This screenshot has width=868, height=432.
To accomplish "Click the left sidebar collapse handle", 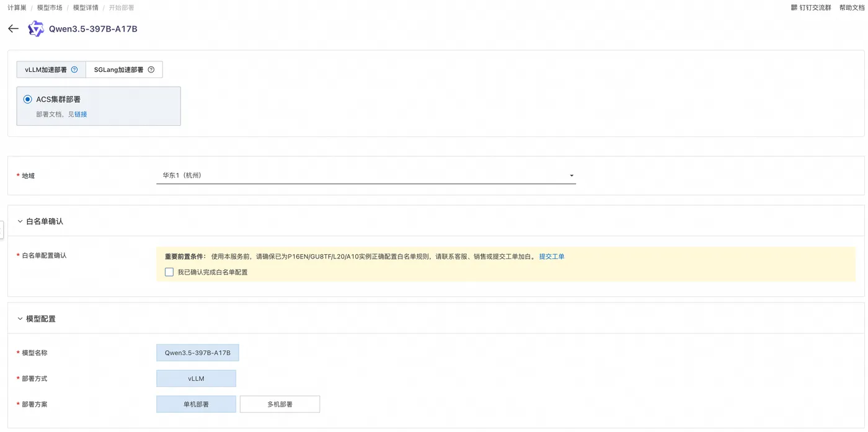I will (2, 230).
